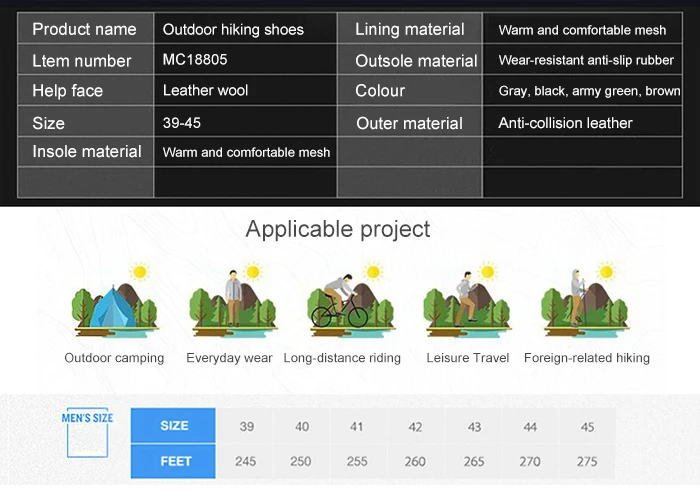
Task: Click the 'Colour' table label
Action: coord(380,91)
